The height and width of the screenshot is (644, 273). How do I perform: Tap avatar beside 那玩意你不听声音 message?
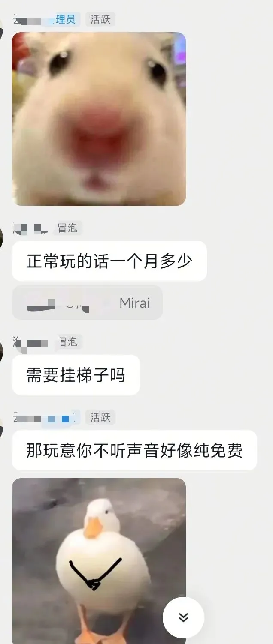[x=1, y=427]
